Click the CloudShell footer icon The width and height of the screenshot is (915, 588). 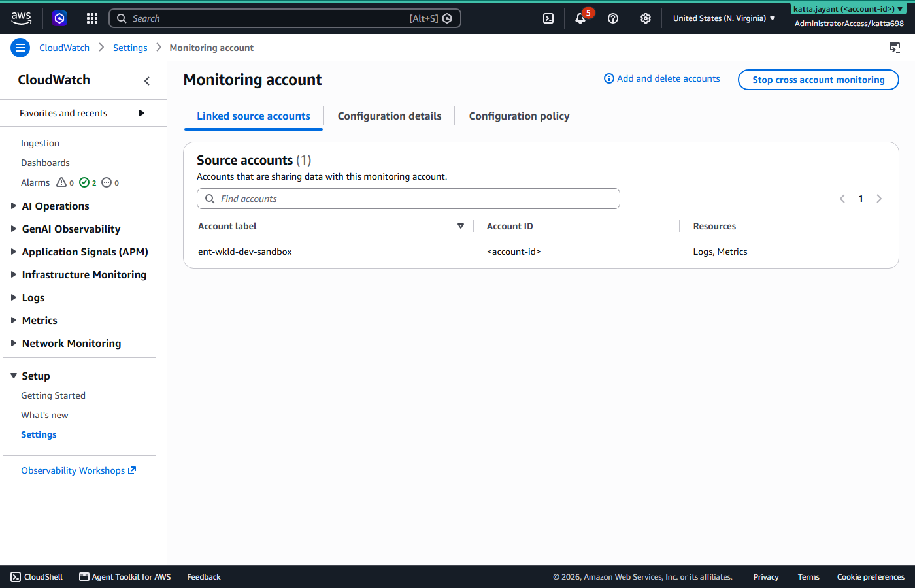point(16,577)
